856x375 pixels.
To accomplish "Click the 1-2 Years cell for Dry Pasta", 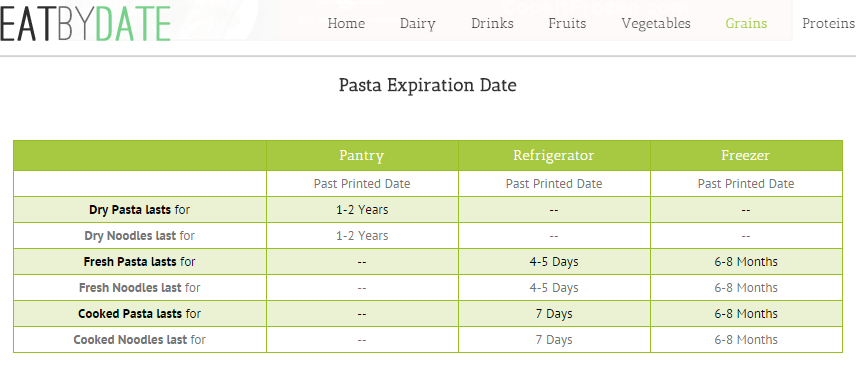I will coord(362,210).
